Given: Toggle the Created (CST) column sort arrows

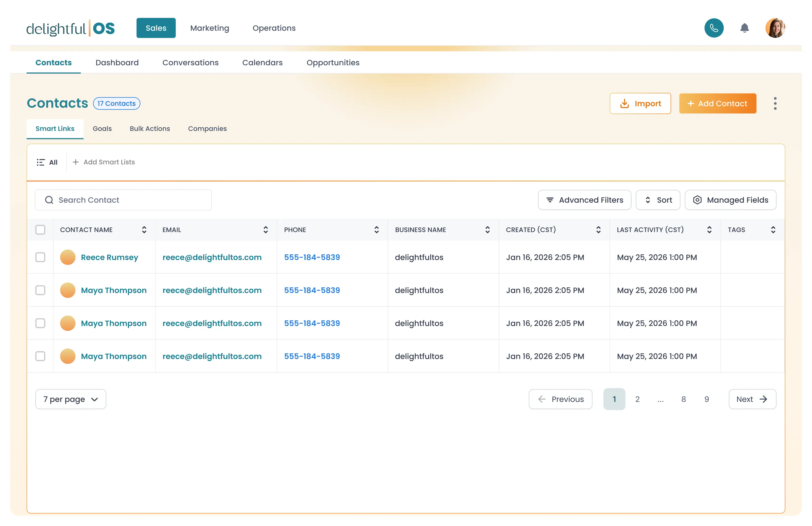Looking at the screenshot, I should [x=598, y=230].
